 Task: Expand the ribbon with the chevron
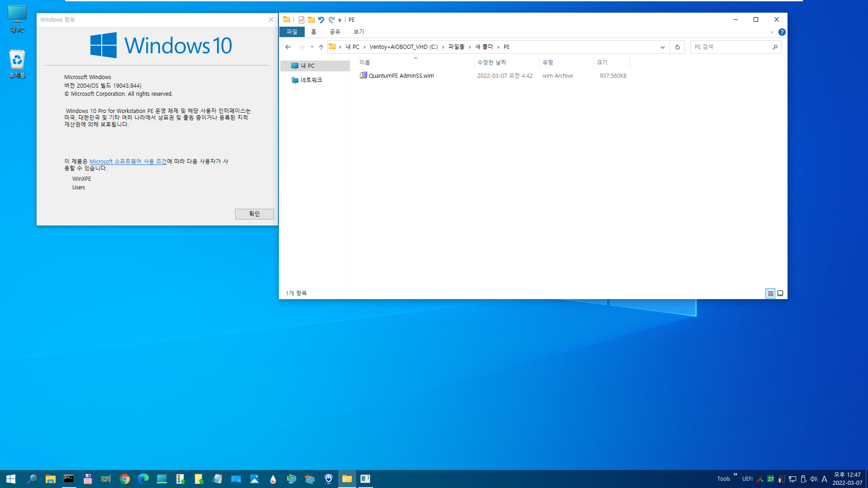pos(772,32)
